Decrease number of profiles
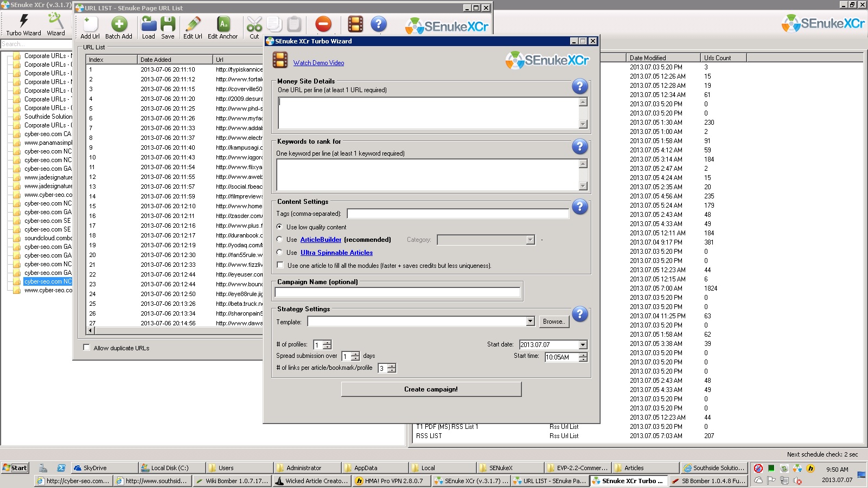The image size is (868, 488). coord(327,347)
